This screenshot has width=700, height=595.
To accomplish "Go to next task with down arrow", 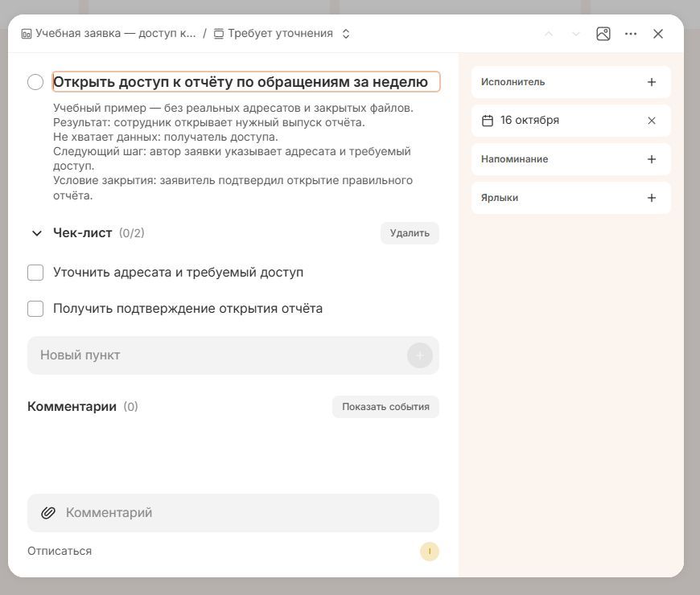I will [576, 34].
